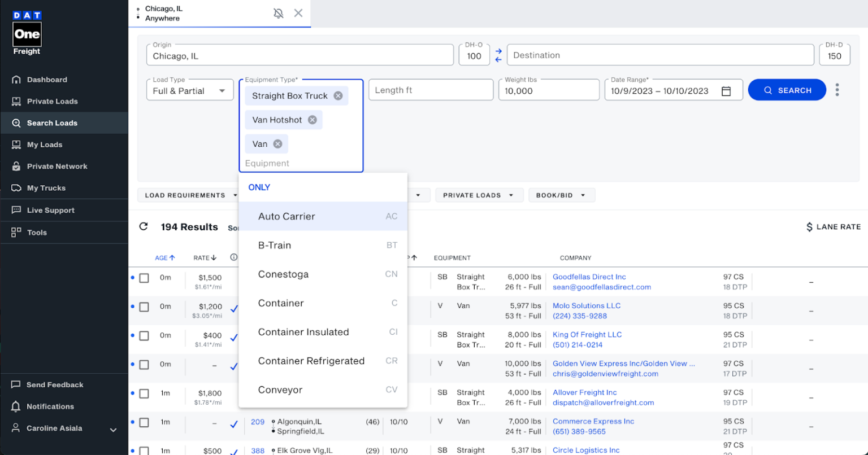Click the Destination input field
The image size is (868, 455).
[659, 55]
